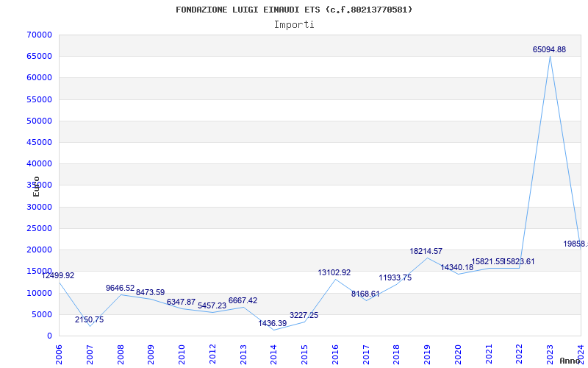588x368 pixels.
Task: Click the 2007 x-axis year label
Action: [90, 354]
